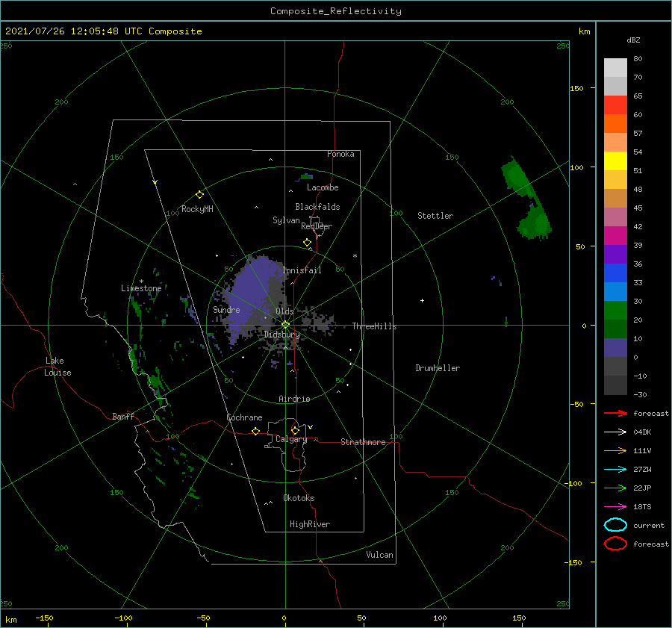Click the Vulcan city label
Screen dimensions: 672x628
click(379, 555)
